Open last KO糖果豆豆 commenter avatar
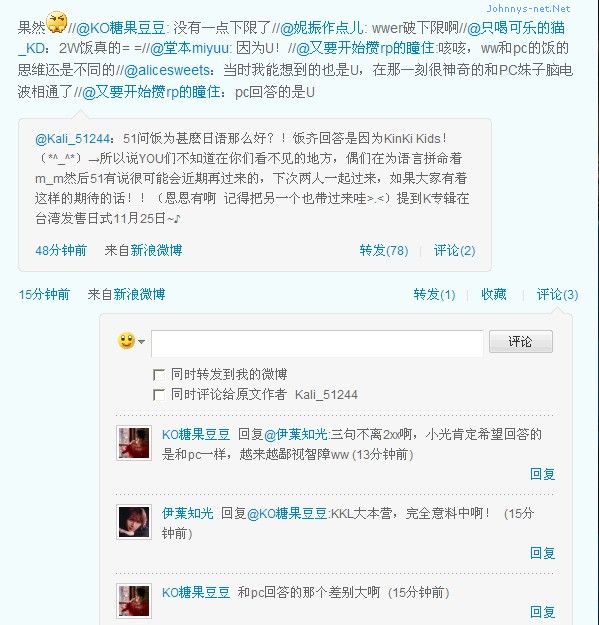The image size is (599, 625). pyautogui.click(x=134, y=601)
